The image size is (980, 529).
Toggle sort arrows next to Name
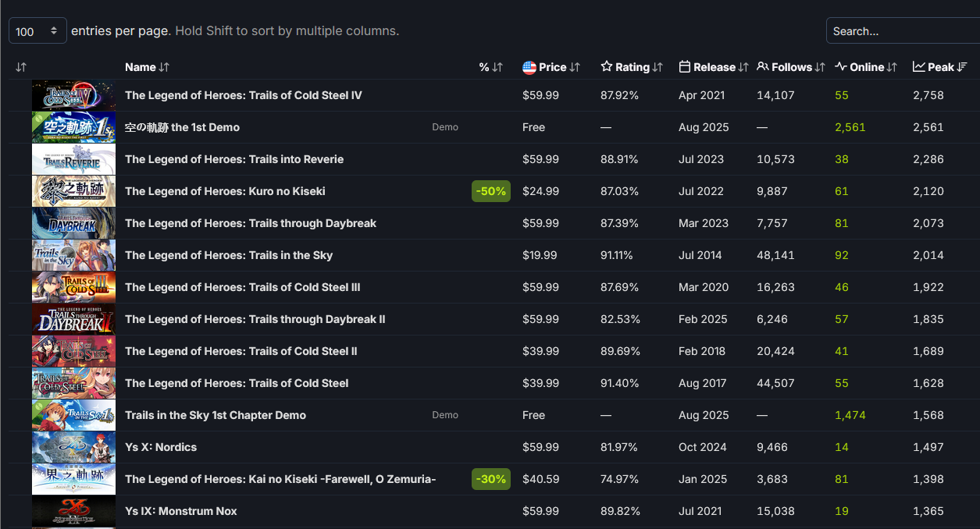164,67
